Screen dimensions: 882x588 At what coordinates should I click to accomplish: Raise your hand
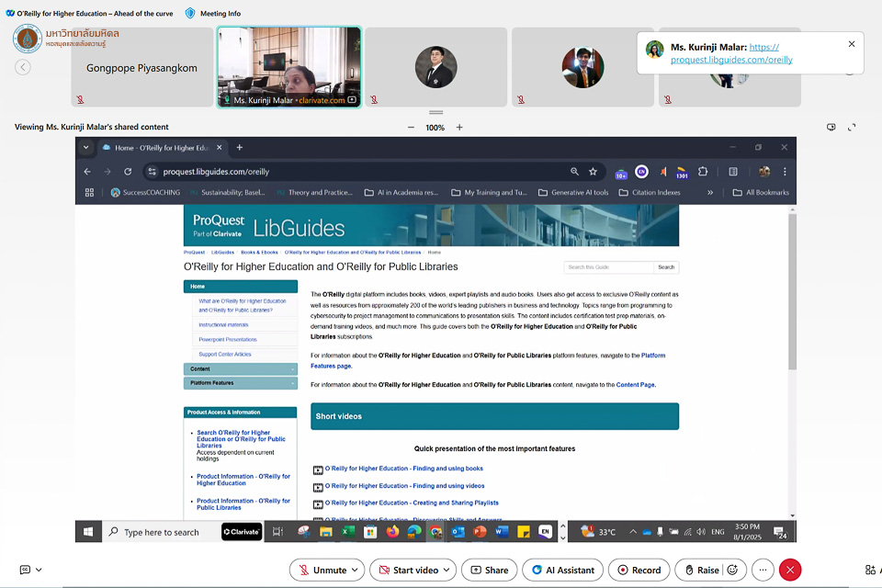pos(700,570)
